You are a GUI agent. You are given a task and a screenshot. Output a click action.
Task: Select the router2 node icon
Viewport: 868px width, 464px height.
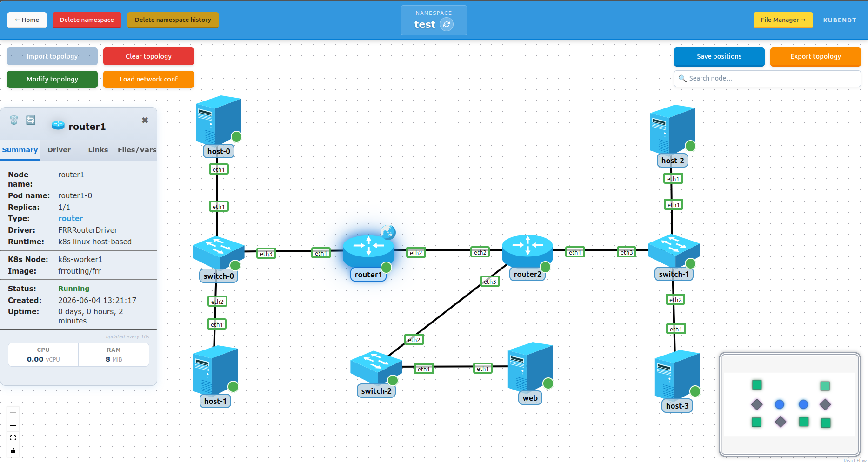[527, 251]
